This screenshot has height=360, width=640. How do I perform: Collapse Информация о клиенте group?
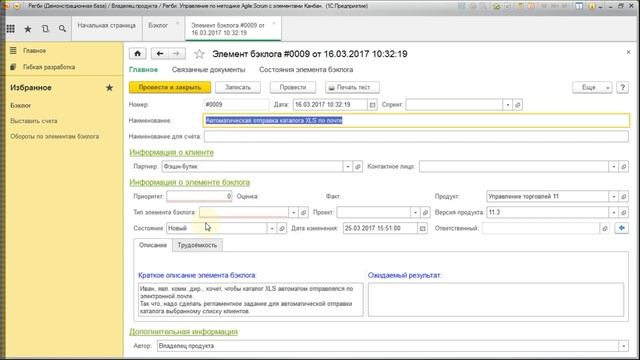pyautogui.click(x=171, y=152)
